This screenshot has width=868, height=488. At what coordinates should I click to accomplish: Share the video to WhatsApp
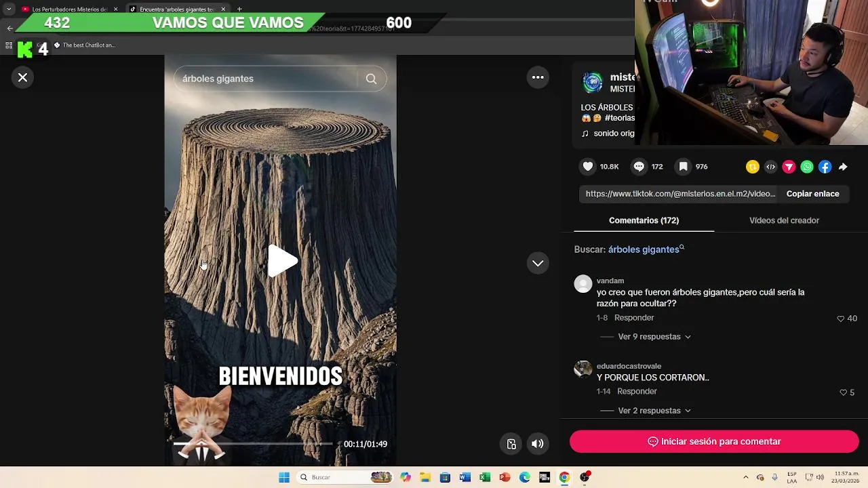[x=807, y=167]
